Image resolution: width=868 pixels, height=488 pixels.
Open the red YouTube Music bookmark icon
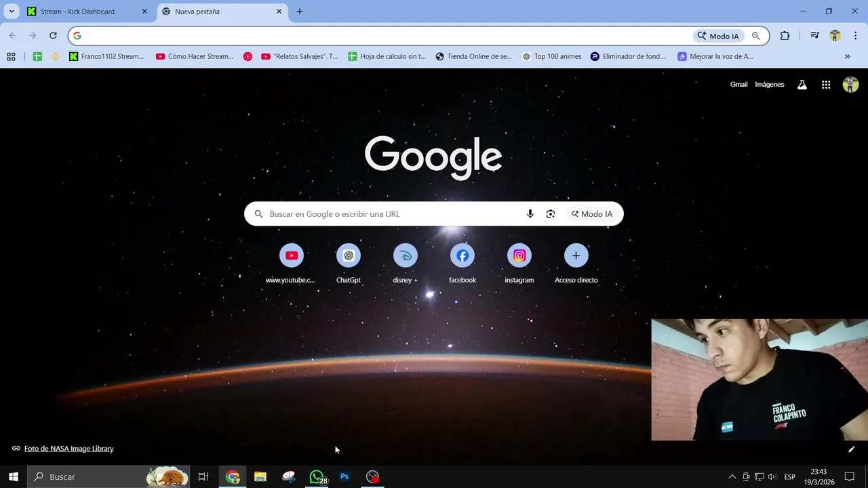(248, 56)
